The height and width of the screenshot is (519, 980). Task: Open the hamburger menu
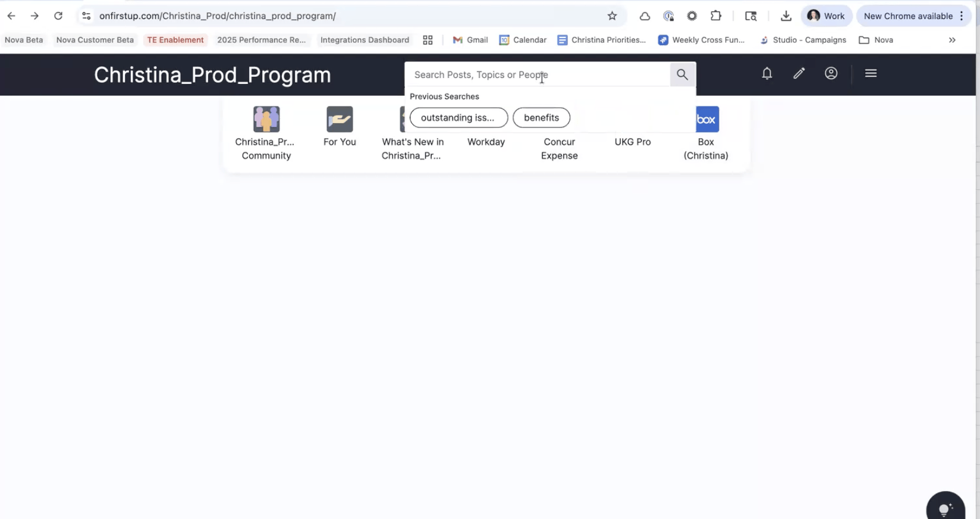(871, 73)
